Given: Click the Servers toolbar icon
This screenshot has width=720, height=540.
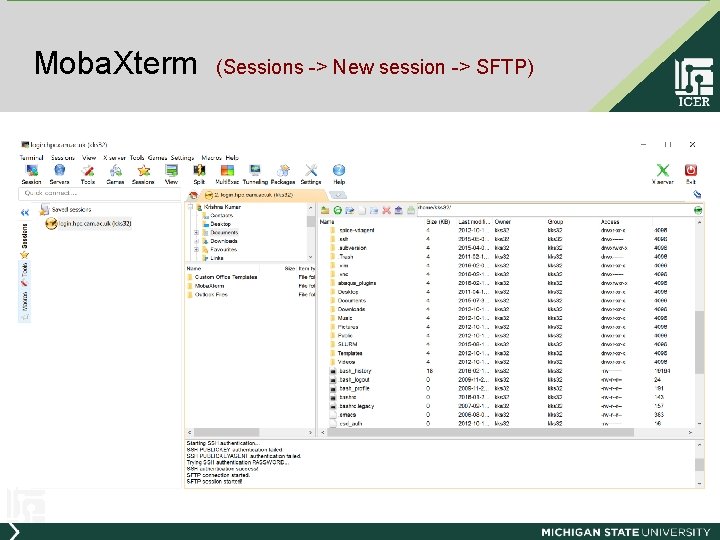Looking at the screenshot, I should pyautogui.click(x=59, y=174).
